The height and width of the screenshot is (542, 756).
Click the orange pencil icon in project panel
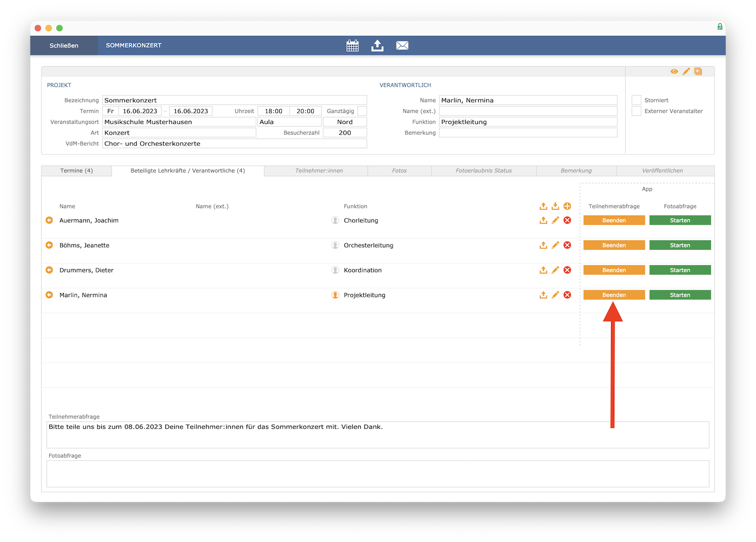point(686,71)
